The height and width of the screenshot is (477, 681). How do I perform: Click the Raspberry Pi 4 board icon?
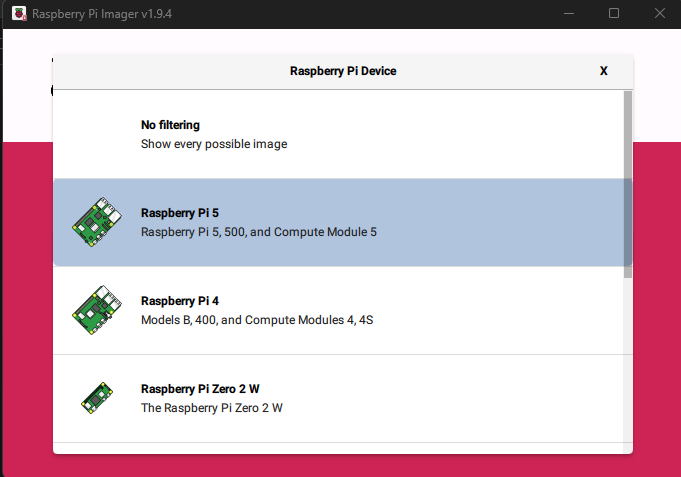tap(97, 310)
